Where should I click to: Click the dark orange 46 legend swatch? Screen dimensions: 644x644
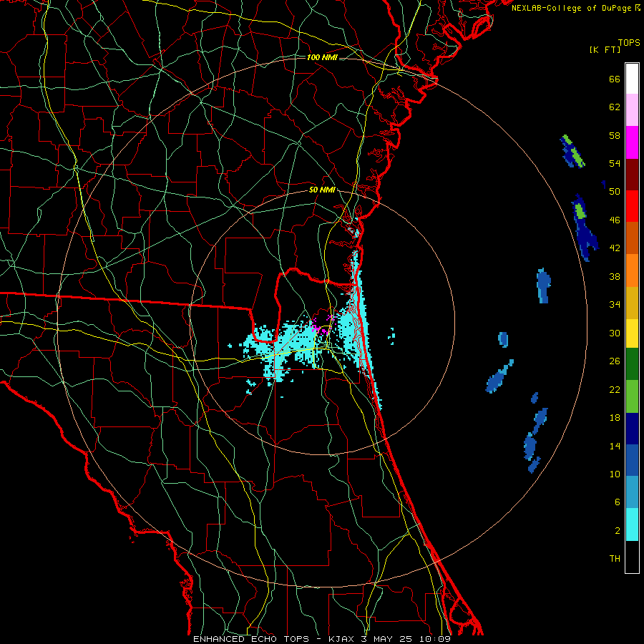tap(632, 238)
